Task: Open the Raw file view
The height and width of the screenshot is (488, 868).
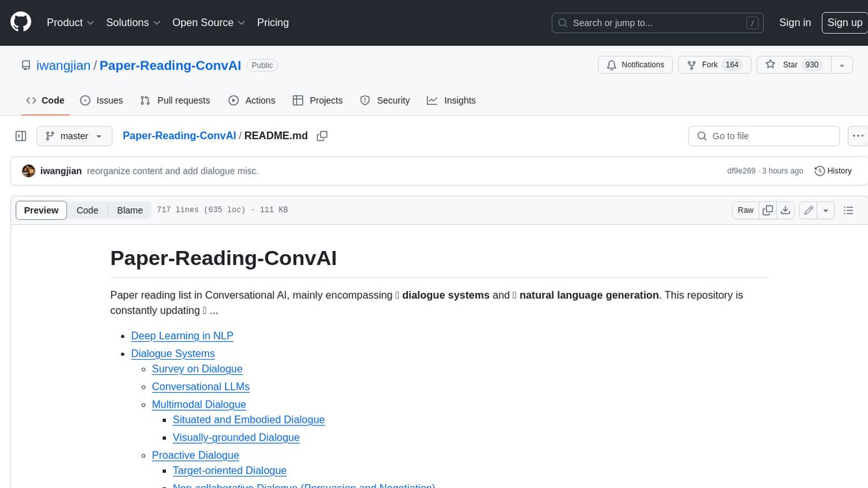Action: pyautogui.click(x=745, y=210)
